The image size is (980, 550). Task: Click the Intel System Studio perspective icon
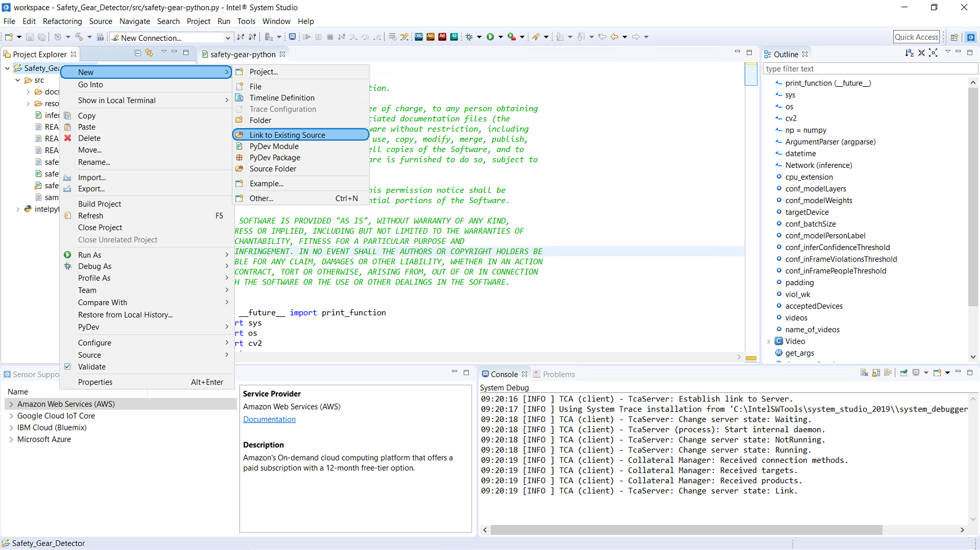pos(971,37)
